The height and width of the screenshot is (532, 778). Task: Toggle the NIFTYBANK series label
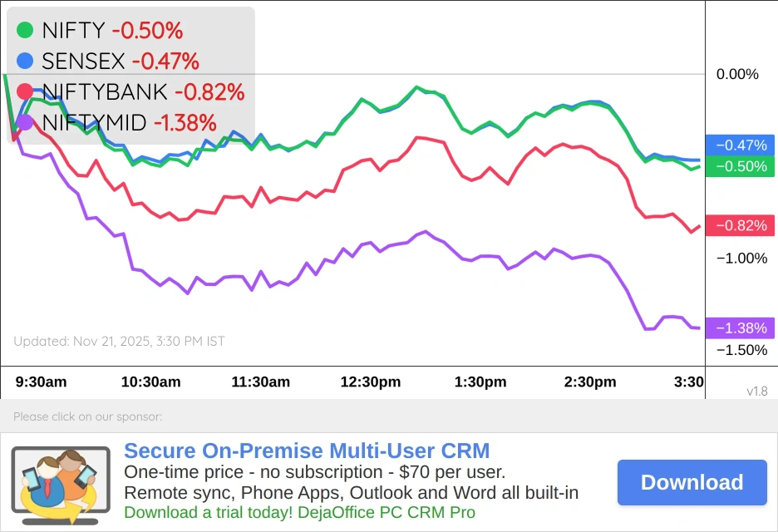click(105, 91)
